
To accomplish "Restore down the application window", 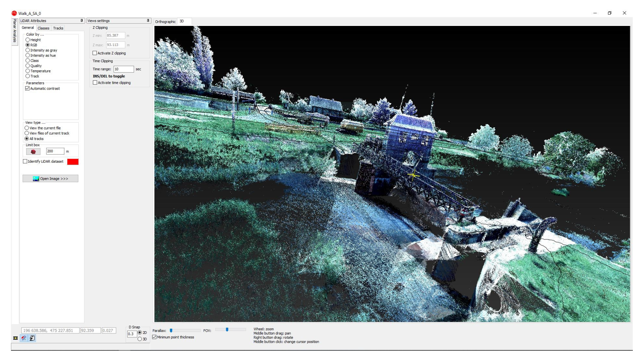I will click(x=609, y=13).
